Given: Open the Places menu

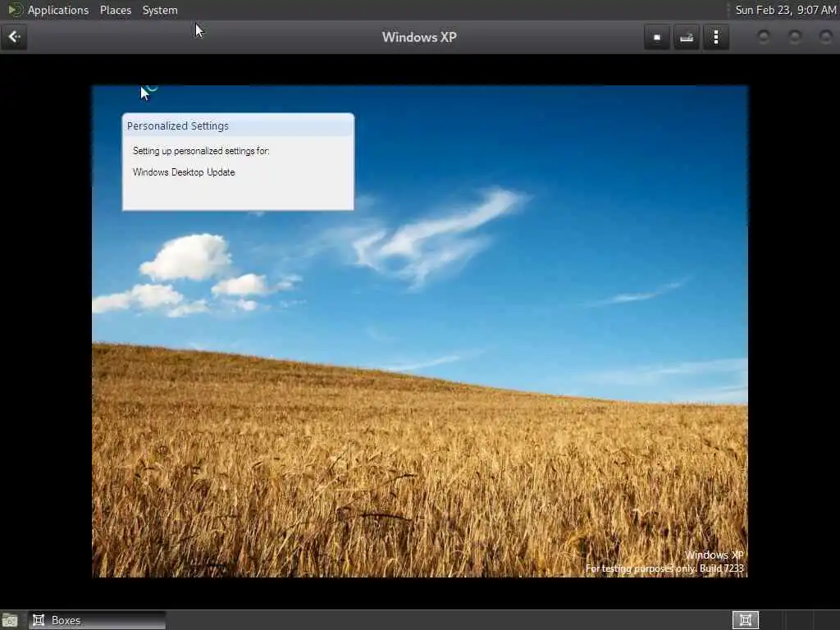Looking at the screenshot, I should pyautogui.click(x=116, y=10).
